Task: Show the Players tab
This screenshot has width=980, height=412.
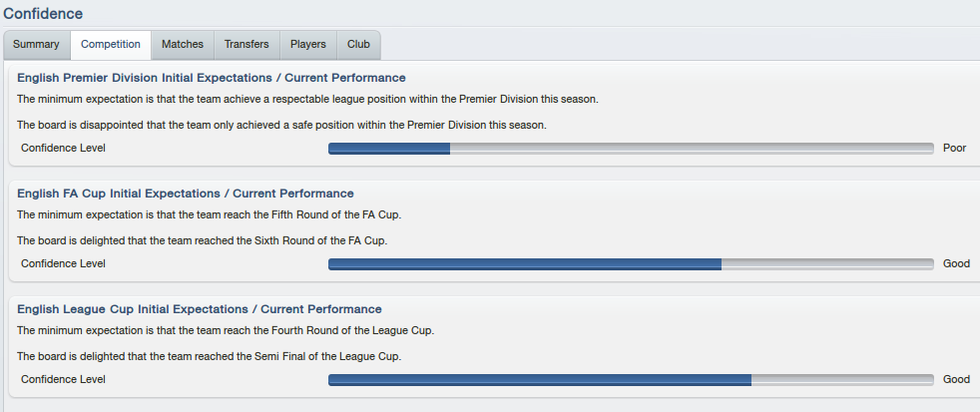Action: 308,45
